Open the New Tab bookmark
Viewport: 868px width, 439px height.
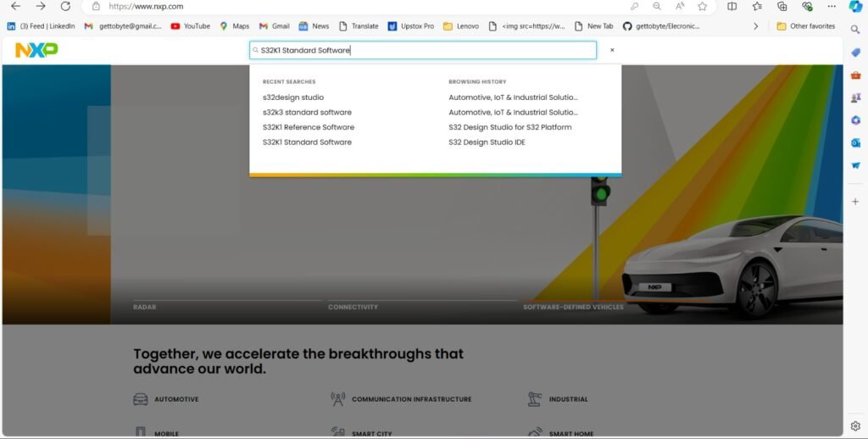pos(594,26)
